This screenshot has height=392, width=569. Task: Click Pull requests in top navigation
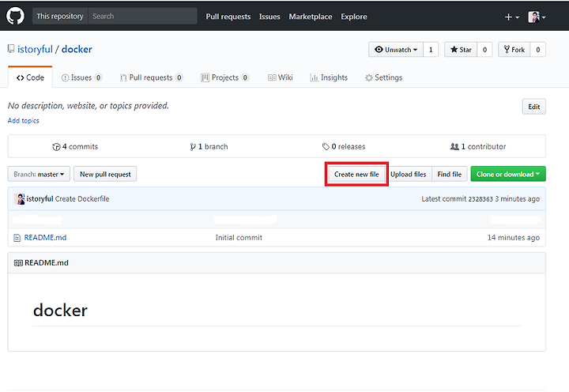(228, 17)
